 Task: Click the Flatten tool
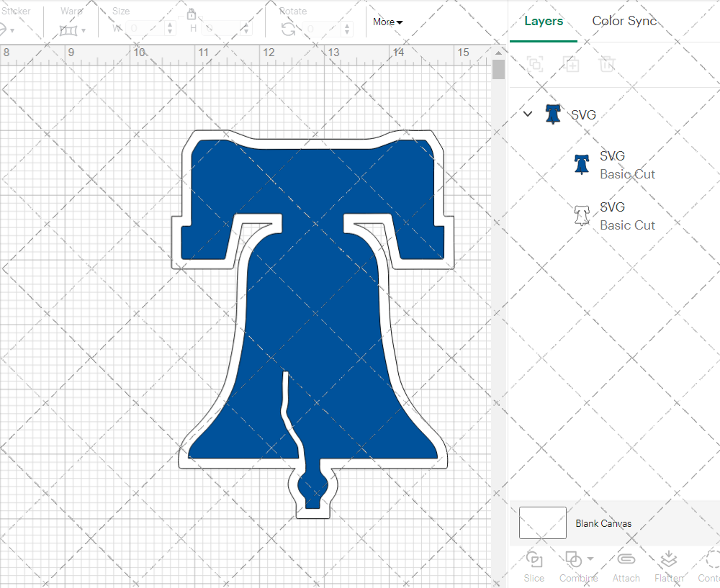pos(669,567)
